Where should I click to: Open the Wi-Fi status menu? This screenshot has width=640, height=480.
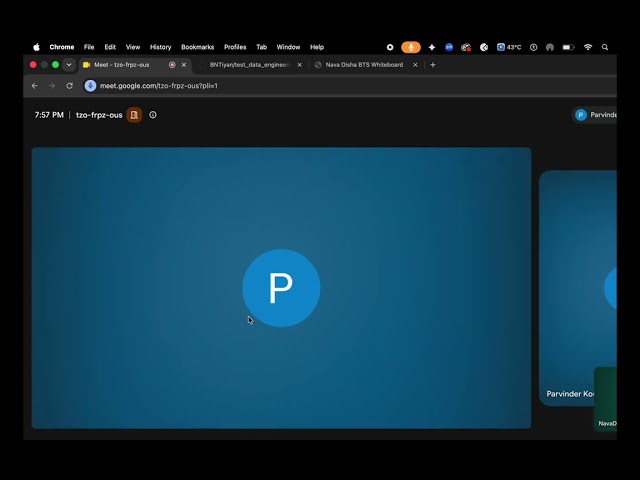click(x=588, y=47)
